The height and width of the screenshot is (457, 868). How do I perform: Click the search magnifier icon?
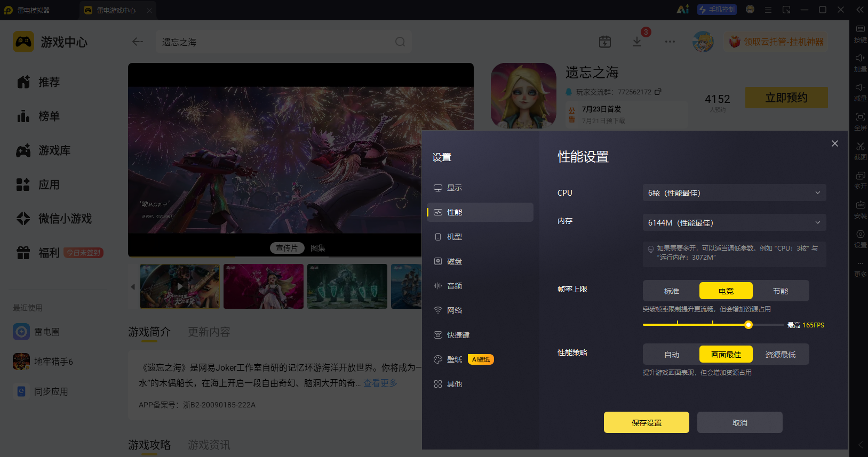coord(400,42)
